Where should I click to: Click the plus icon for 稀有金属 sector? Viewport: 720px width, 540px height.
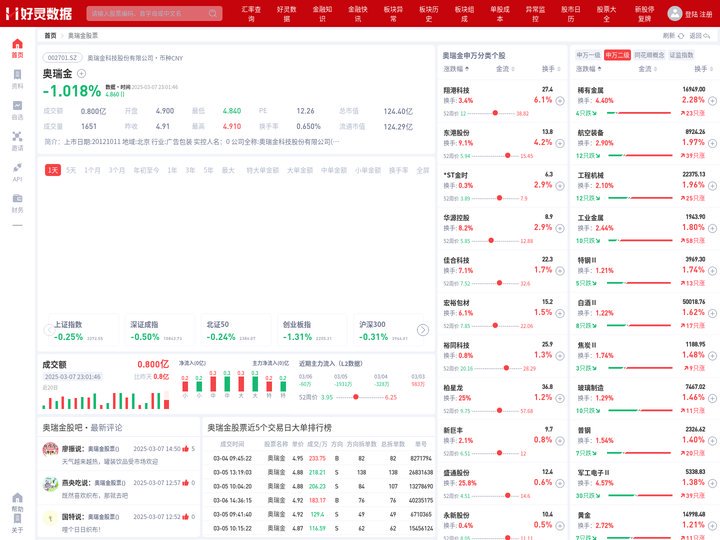[712, 101]
